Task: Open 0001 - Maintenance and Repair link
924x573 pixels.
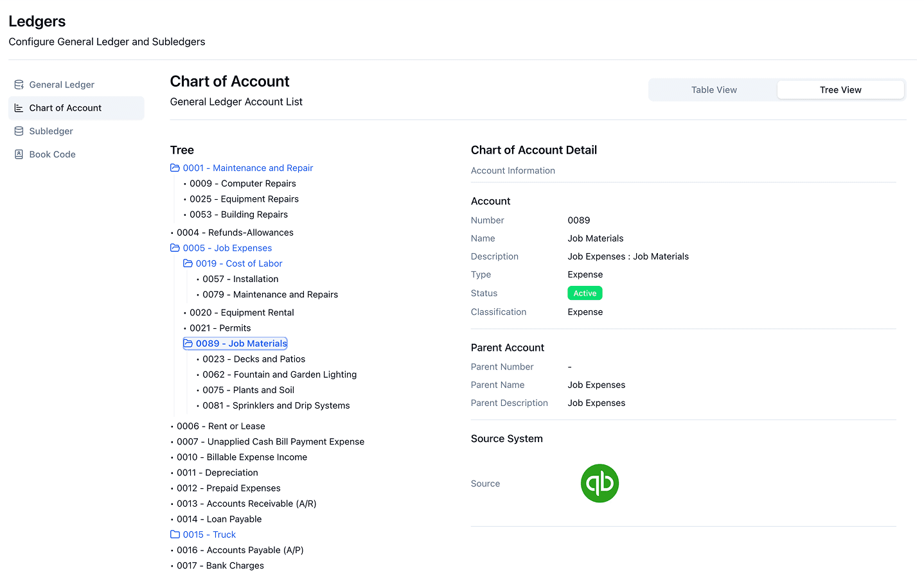Action: tap(248, 168)
